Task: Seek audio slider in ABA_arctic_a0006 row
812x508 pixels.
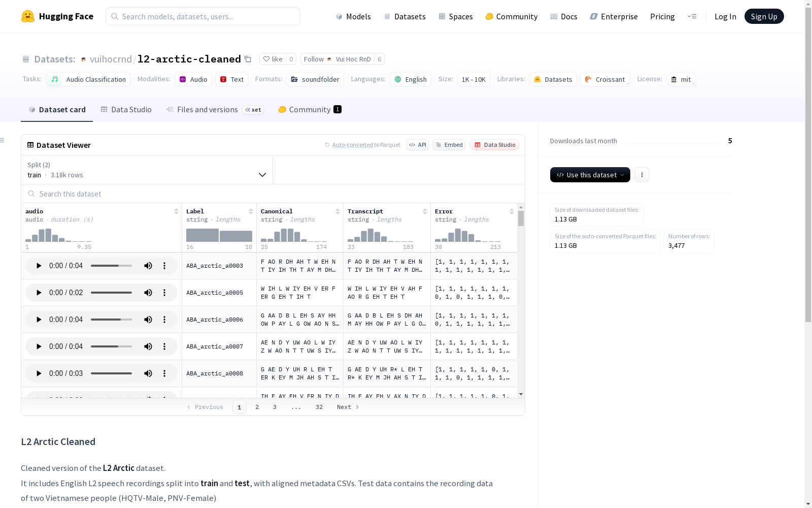Action: pos(111,320)
